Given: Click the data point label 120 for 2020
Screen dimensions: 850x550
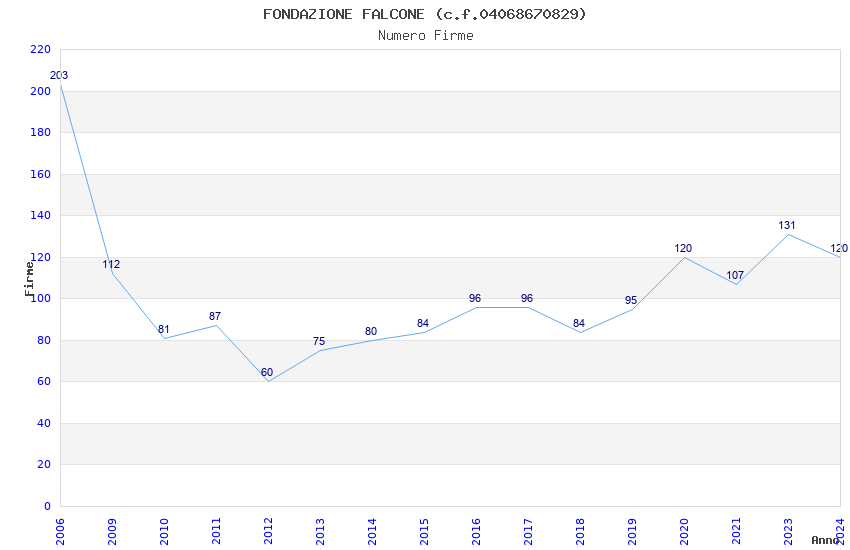Looking at the screenshot, I should click(x=683, y=249).
